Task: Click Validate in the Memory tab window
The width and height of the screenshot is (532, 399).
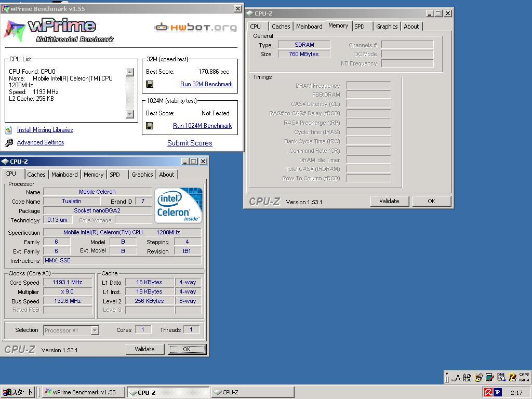Action: tap(389, 201)
